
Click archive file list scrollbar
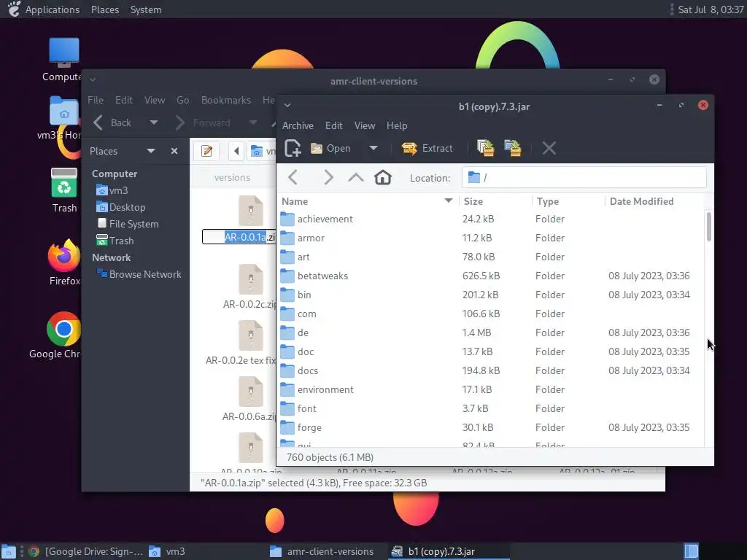(709, 227)
